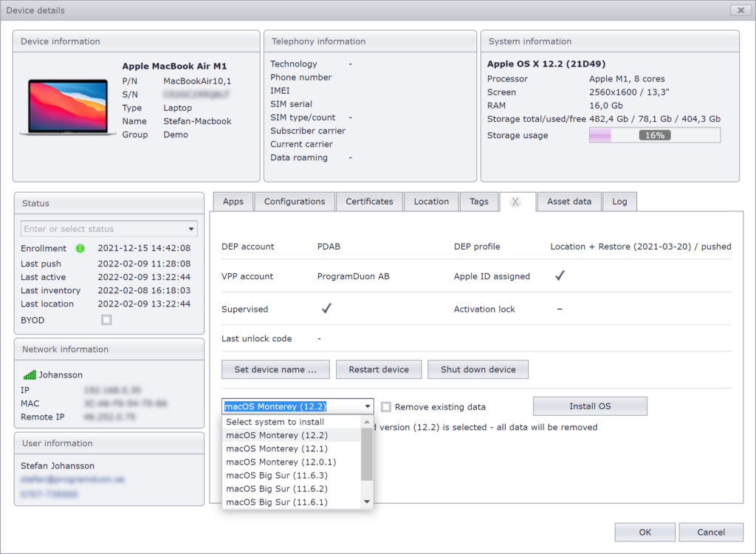Click the Storage usage 16% progress bar
This screenshot has width=756, height=554.
pyautogui.click(x=655, y=135)
